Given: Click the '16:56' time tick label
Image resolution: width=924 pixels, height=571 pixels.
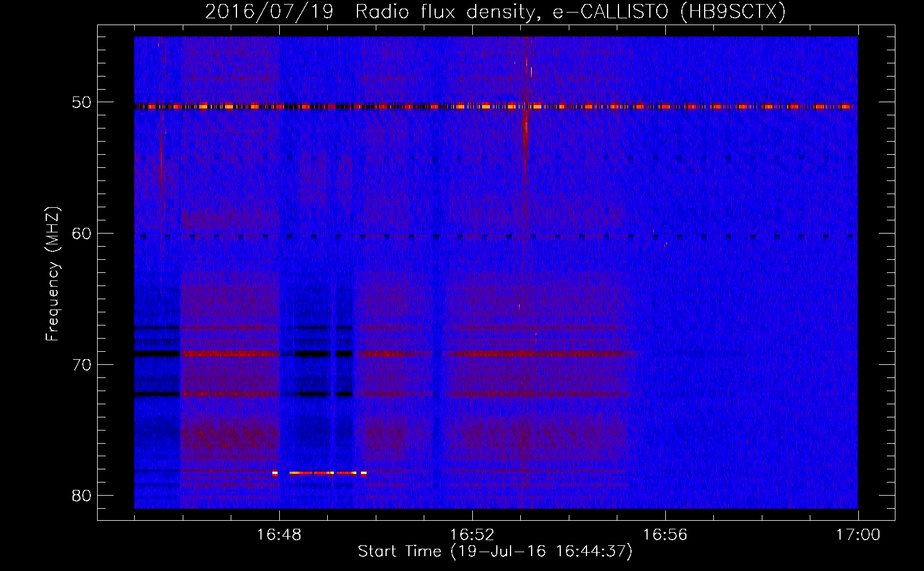Looking at the screenshot, I should (x=665, y=535).
